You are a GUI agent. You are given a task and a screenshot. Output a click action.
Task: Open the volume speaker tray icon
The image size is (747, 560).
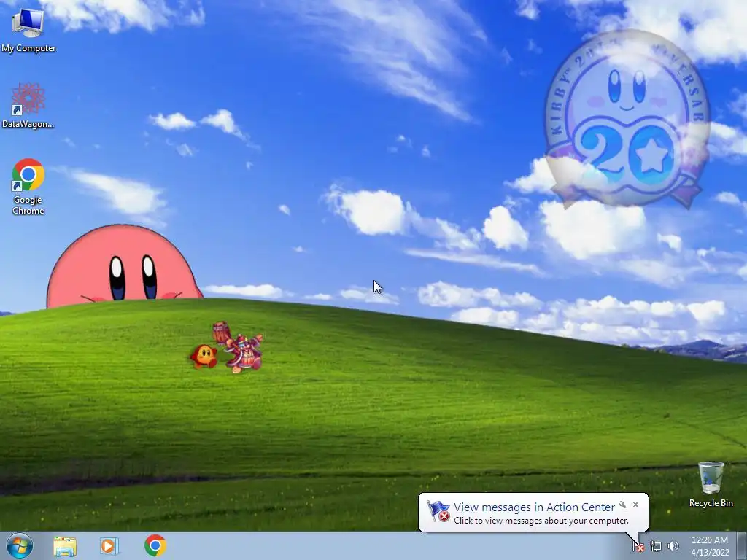pos(673,547)
